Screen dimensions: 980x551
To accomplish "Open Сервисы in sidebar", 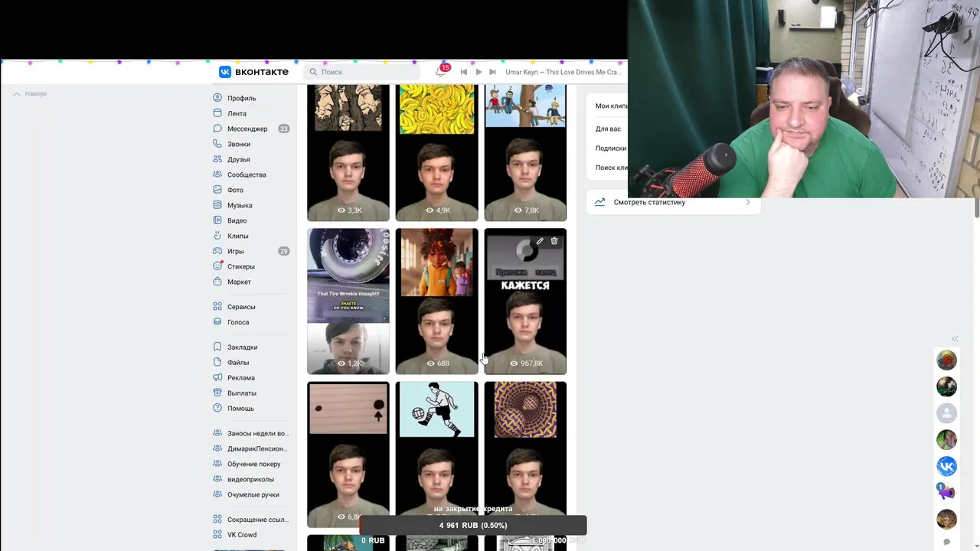I will coord(241,307).
